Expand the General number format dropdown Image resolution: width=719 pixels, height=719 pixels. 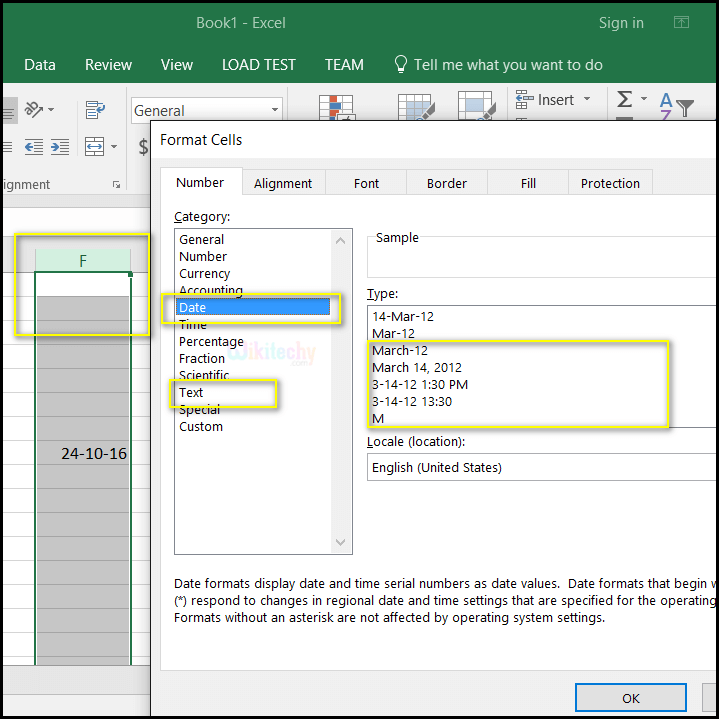[x=275, y=110]
